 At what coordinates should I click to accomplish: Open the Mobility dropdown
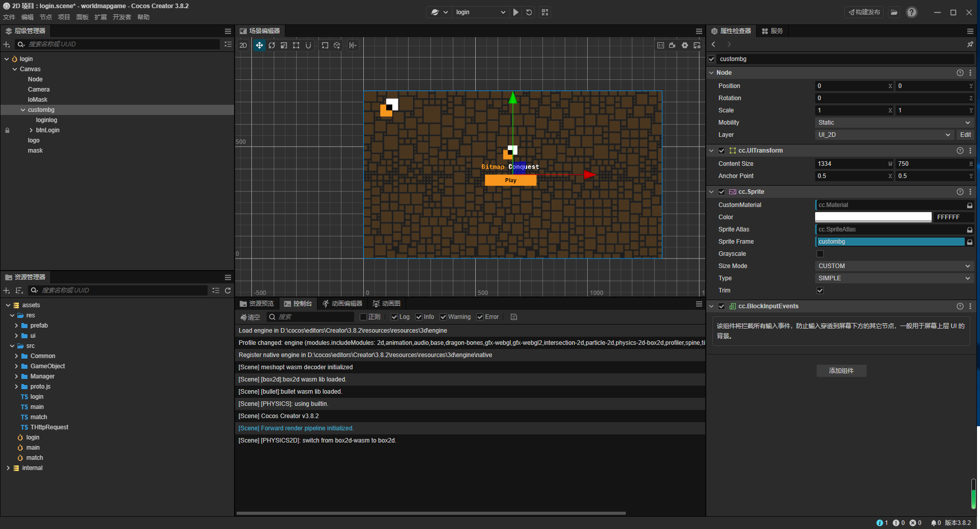893,123
